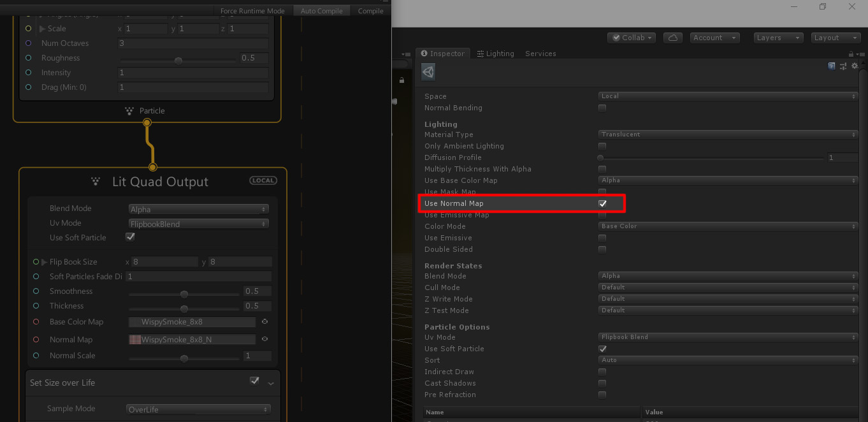The width and height of the screenshot is (868, 422).
Task: Click the cloud services icon
Action: 673,38
